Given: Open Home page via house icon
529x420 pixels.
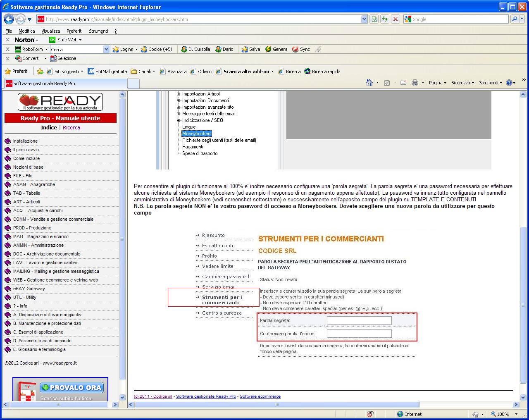Looking at the screenshot, I should (x=369, y=83).
